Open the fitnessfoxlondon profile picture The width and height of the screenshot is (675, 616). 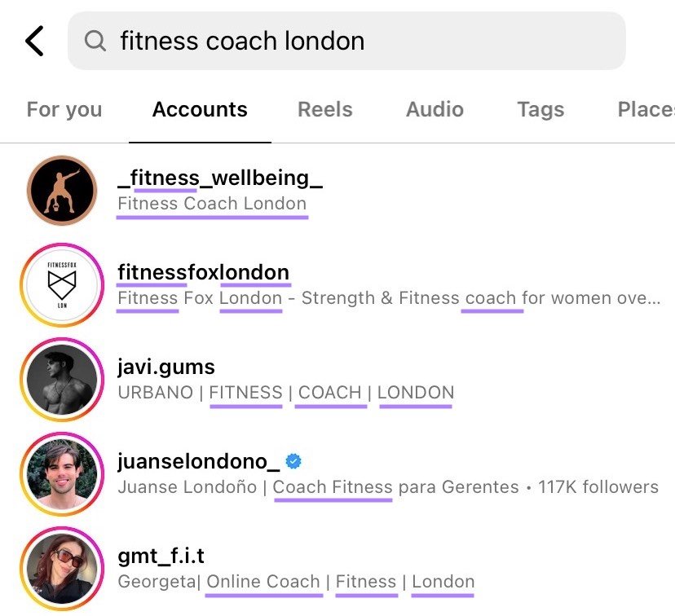[x=61, y=285]
